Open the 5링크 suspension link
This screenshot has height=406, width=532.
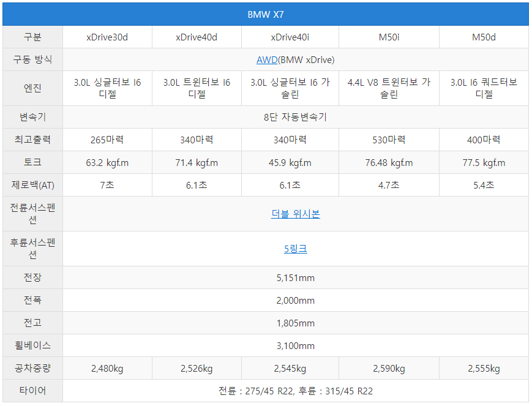point(295,249)
